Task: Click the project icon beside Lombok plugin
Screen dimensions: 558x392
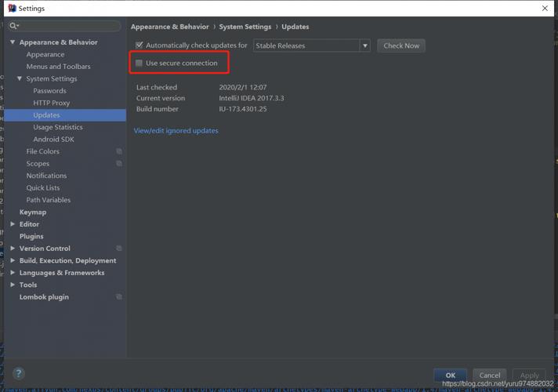Action: (119, 296)
